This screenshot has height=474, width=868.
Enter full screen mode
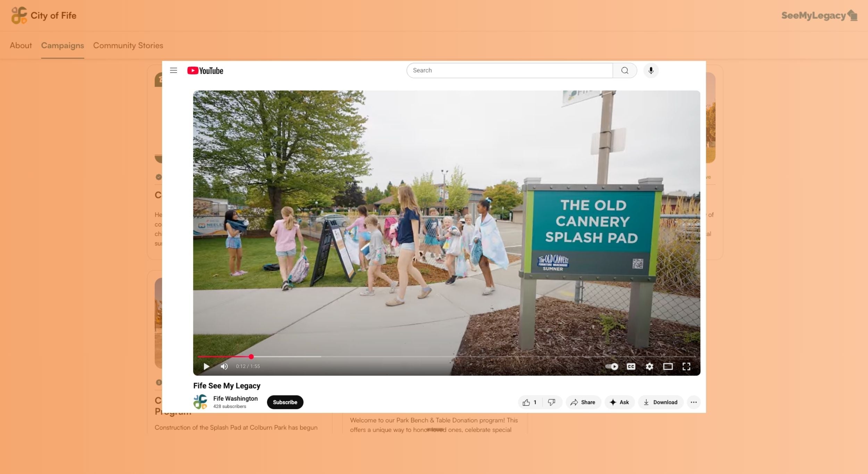[x=686, y=366]
